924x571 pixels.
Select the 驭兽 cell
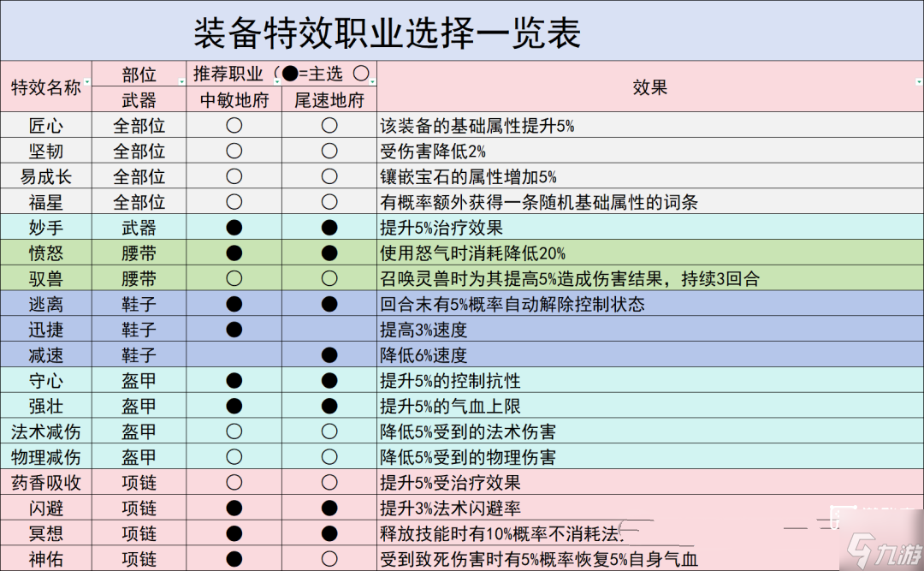(46, 278)
